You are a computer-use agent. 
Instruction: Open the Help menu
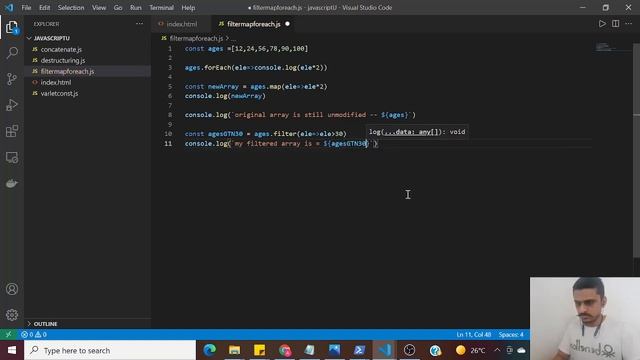188,7
